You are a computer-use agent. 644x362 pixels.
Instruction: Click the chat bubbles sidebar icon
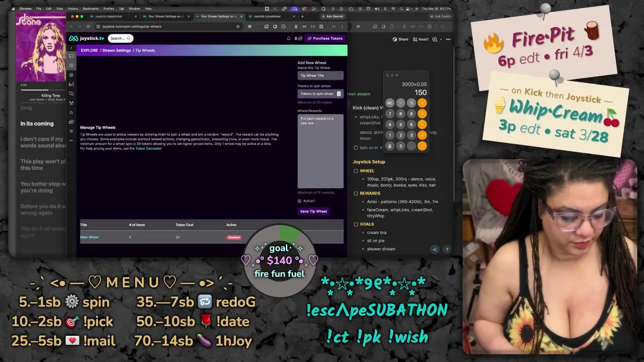(71, 94)
